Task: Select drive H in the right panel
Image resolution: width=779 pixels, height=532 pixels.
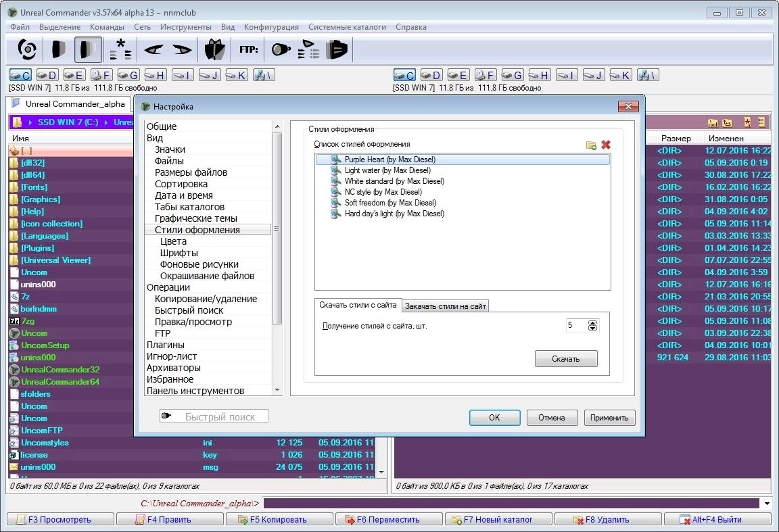Action: point(540,75)
